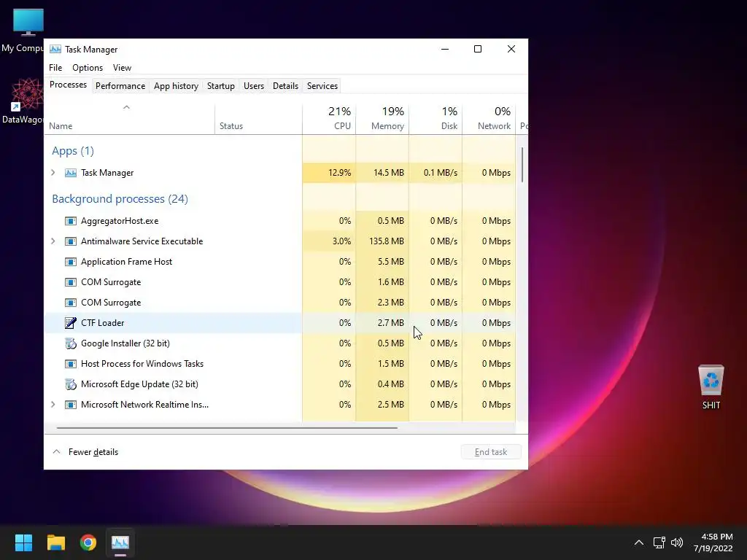Sort processes by Disk column

(436, 118)
